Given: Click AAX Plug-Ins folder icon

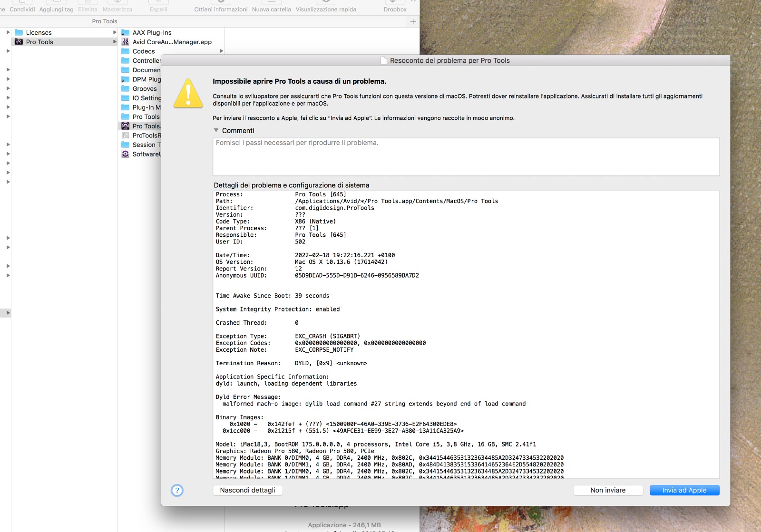Looking at the screenshot, I should tap(126, 32).
